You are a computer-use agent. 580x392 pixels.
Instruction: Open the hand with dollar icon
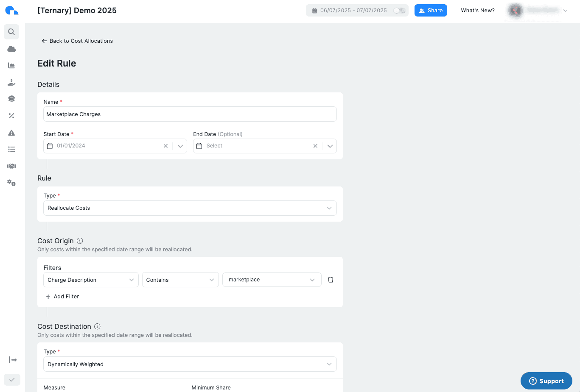coord(11,82)
